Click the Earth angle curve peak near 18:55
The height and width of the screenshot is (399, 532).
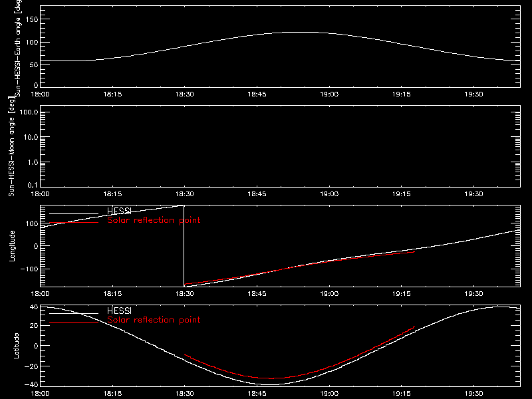[x=301, y=32]
